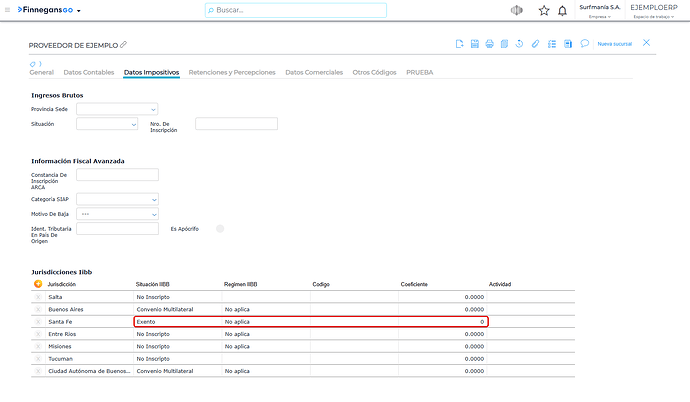Click the Nro. De Inscripción field

point(236,124)
